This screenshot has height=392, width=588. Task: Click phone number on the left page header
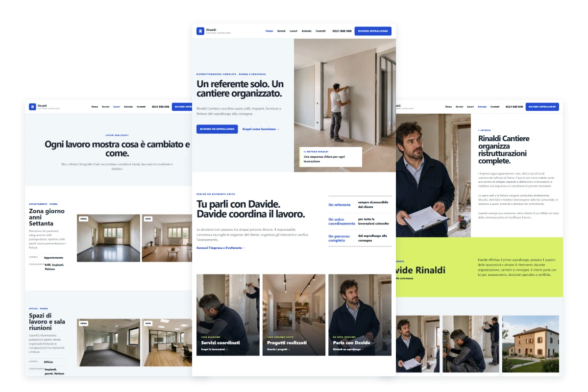coord(160,106)
